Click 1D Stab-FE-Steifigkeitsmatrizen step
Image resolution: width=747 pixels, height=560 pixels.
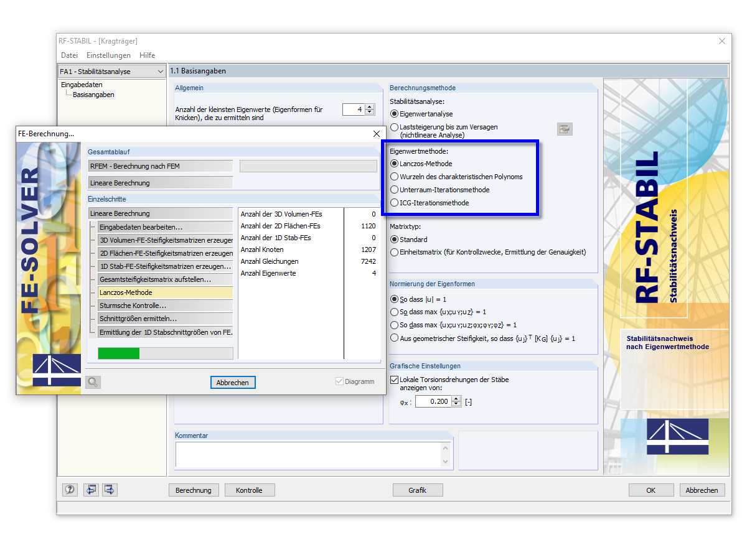[166, 266]
